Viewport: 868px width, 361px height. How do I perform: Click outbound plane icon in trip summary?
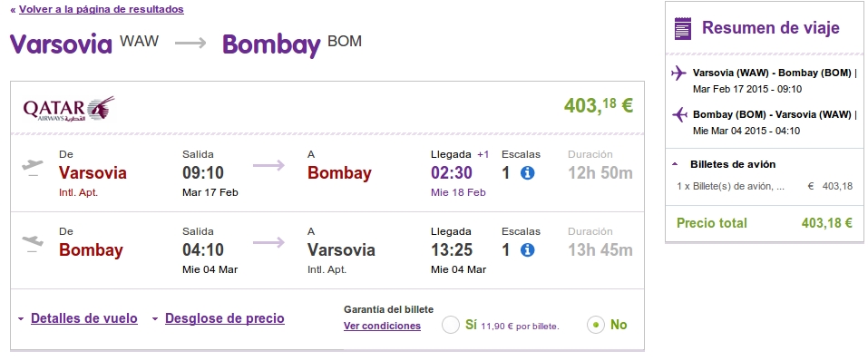(x=678, y=73)
